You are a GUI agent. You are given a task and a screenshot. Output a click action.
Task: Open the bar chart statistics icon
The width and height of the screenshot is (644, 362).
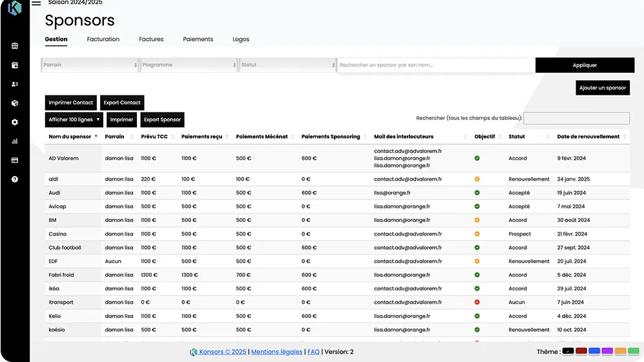point(15,141)
